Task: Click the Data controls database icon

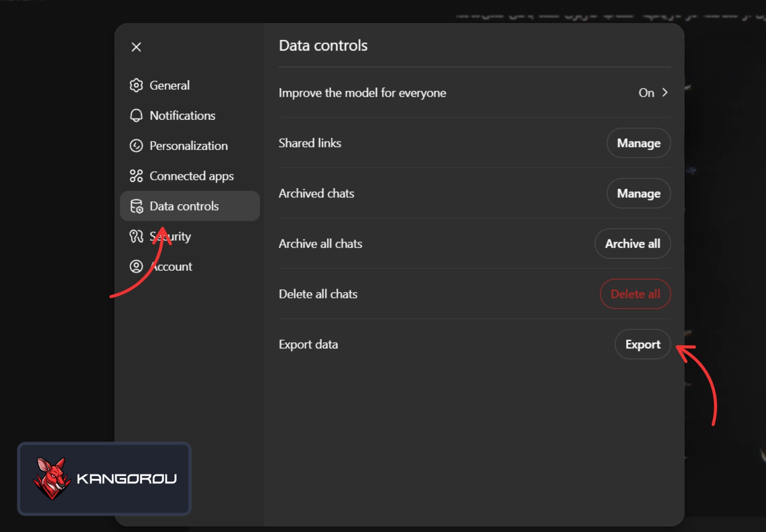Action: 136,206
